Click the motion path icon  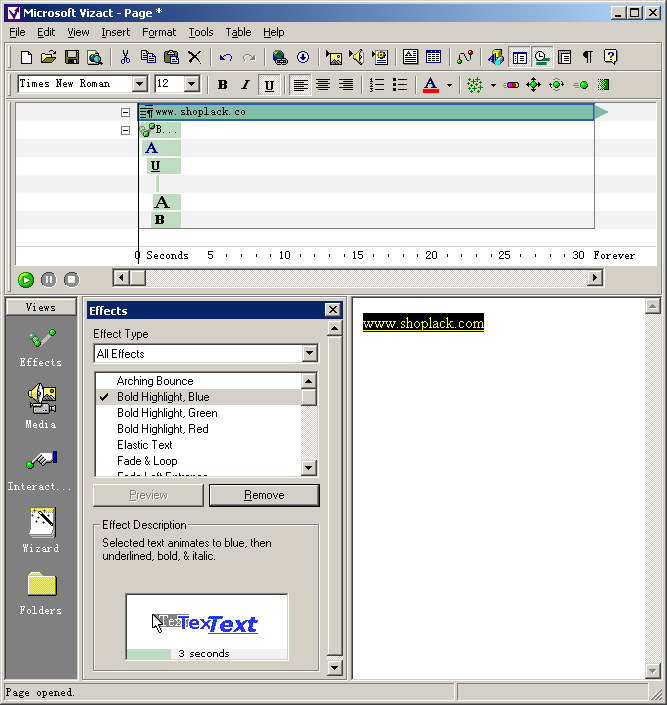coord(465,57)
